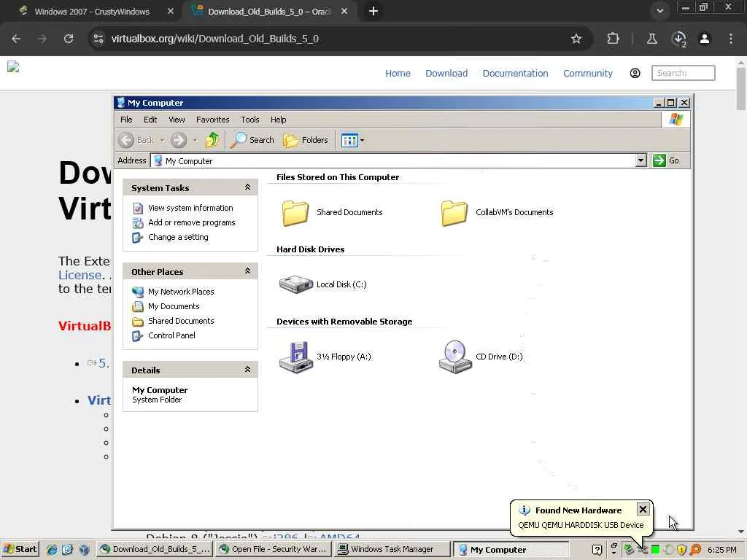Open the Edit menu
The image size is (747, 560).
[x=150, y=120]
